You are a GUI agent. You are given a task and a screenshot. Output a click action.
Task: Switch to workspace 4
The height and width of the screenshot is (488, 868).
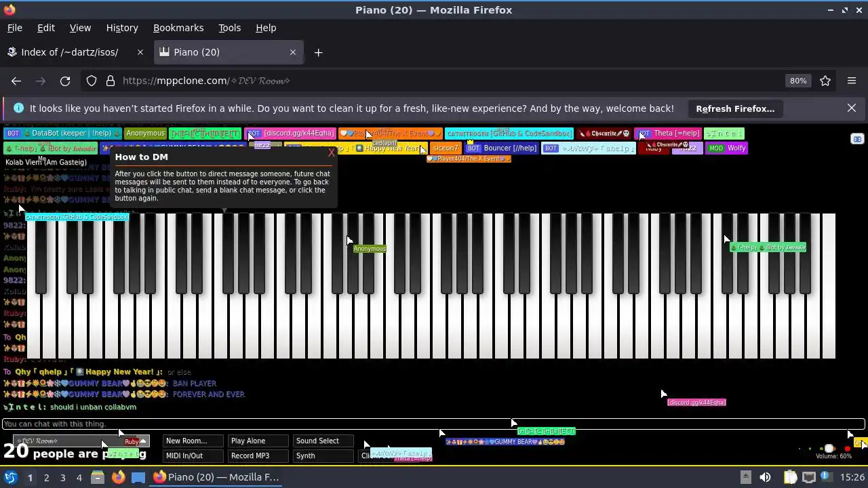[x=79, y=477]
